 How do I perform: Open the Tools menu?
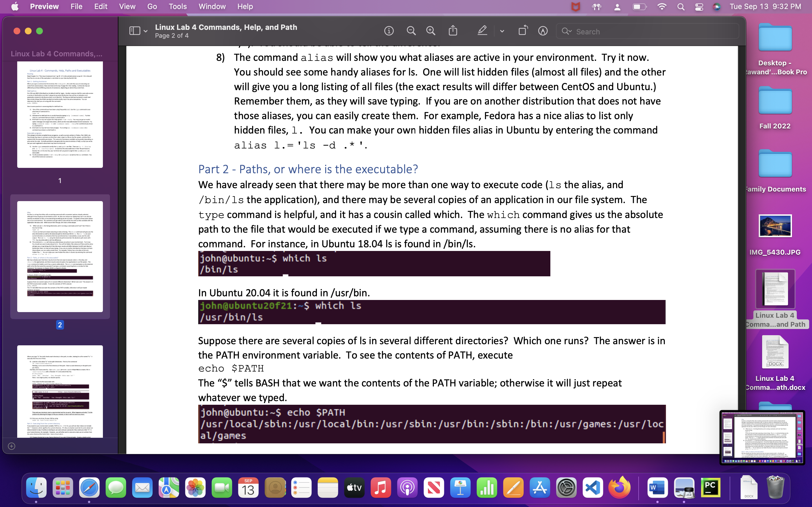click(178, 6)
